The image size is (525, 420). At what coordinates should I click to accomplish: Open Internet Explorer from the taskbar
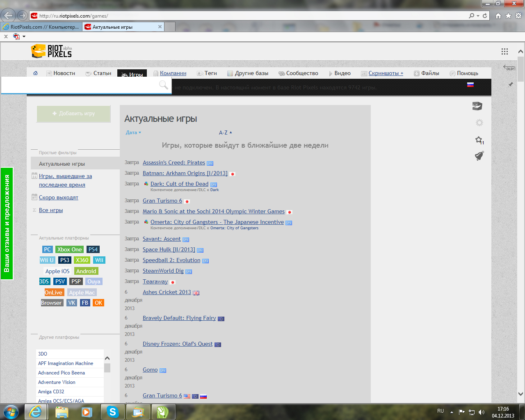[x=36, y=412]
